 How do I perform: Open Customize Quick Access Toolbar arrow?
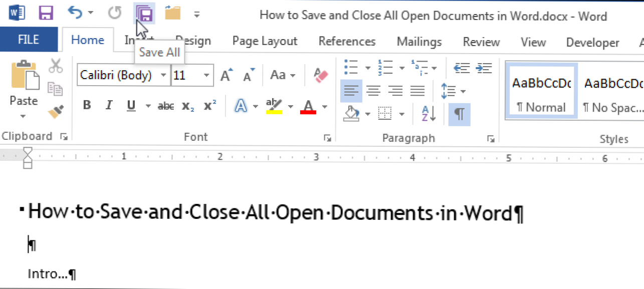197,14
